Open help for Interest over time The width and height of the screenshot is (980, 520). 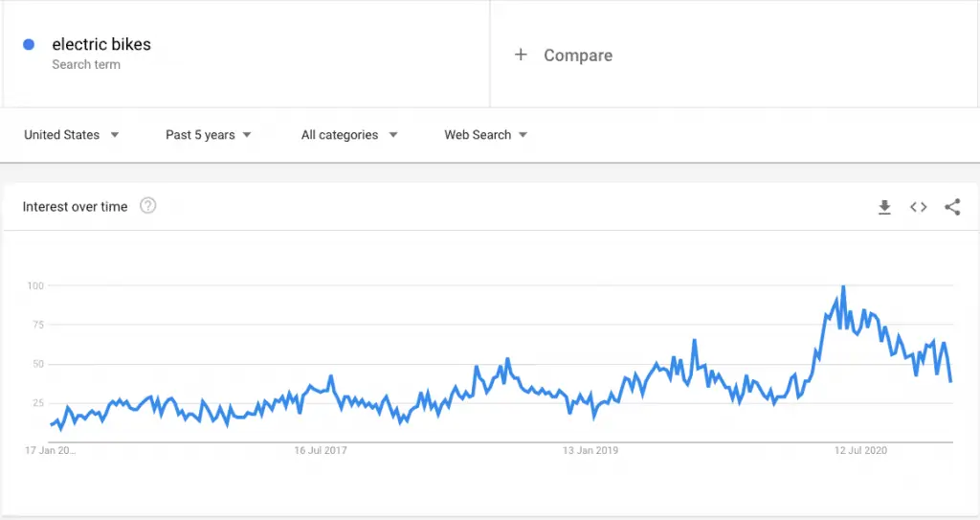(147, 206)
